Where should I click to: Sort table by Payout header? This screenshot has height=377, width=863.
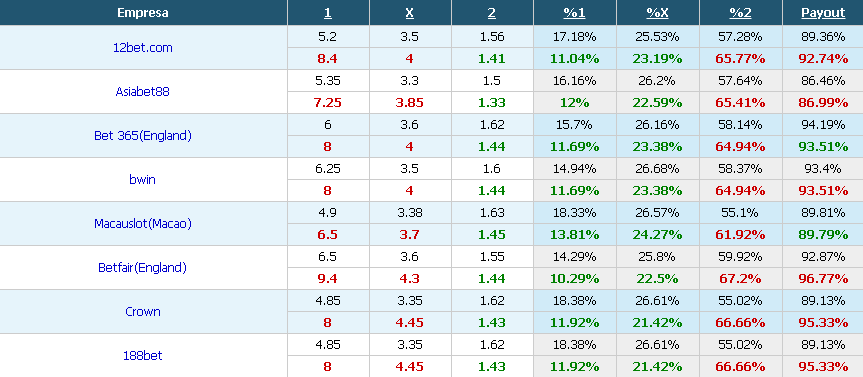823,13
